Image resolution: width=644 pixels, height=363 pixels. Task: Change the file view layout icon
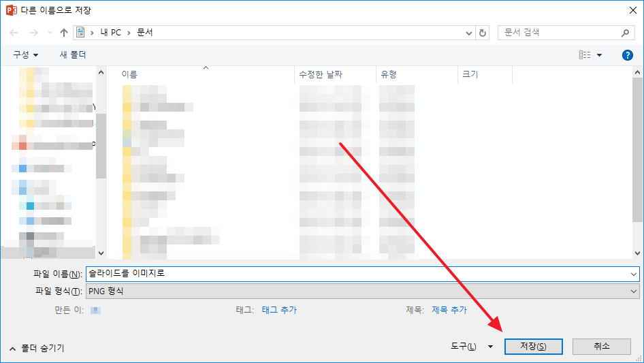pyautogui.click(x=585, y=54)
